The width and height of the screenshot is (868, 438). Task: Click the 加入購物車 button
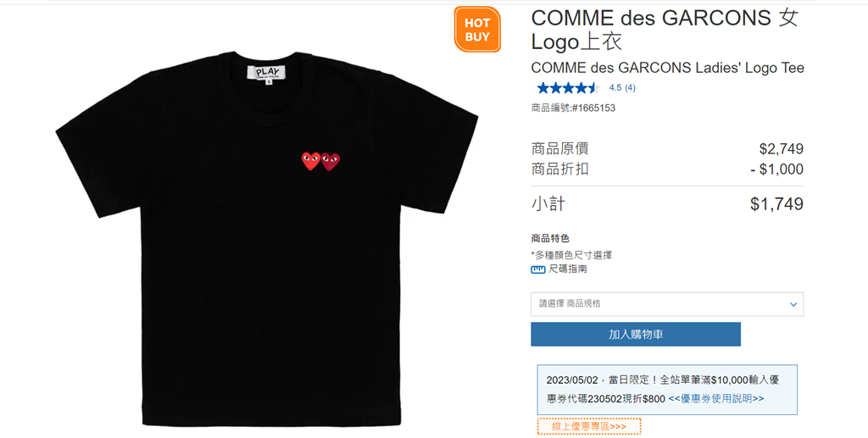point(636,334)
